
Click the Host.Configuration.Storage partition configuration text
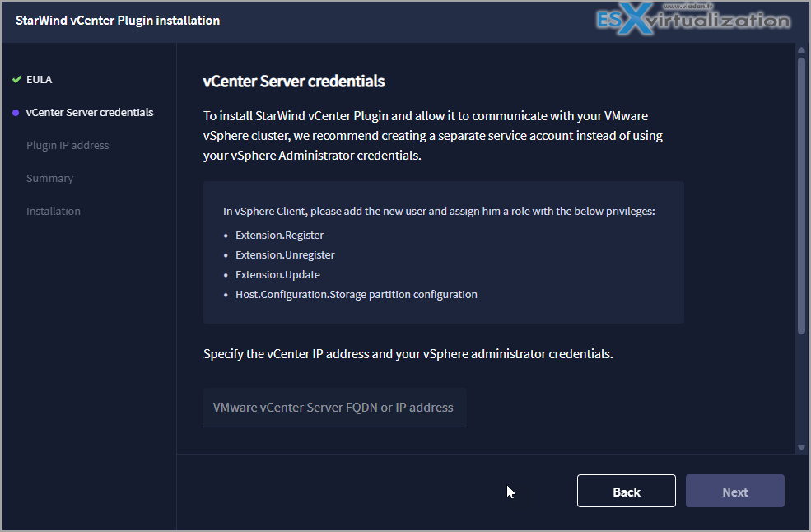(x=357, y=295)
